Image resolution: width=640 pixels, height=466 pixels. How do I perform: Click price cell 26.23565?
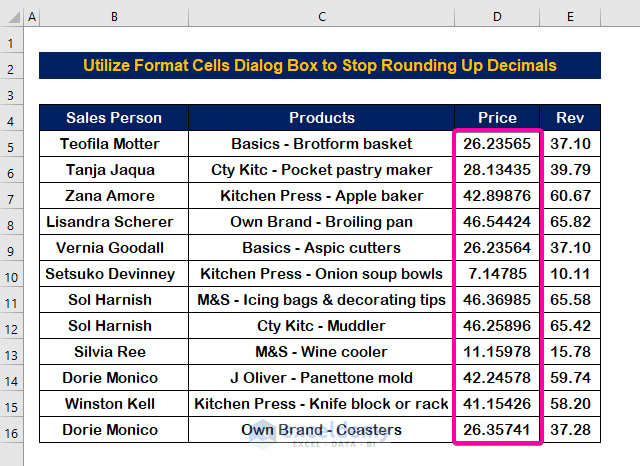click(x=497, y=144)
